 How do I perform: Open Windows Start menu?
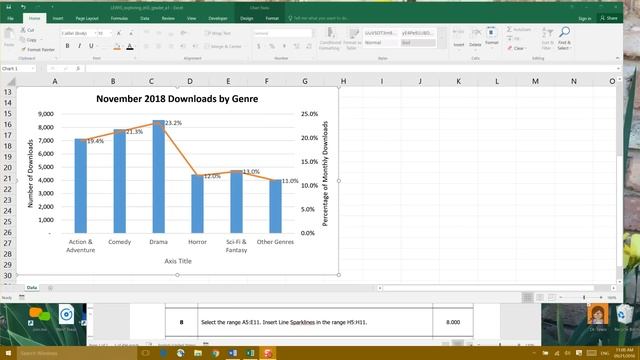tap(8, 353)
